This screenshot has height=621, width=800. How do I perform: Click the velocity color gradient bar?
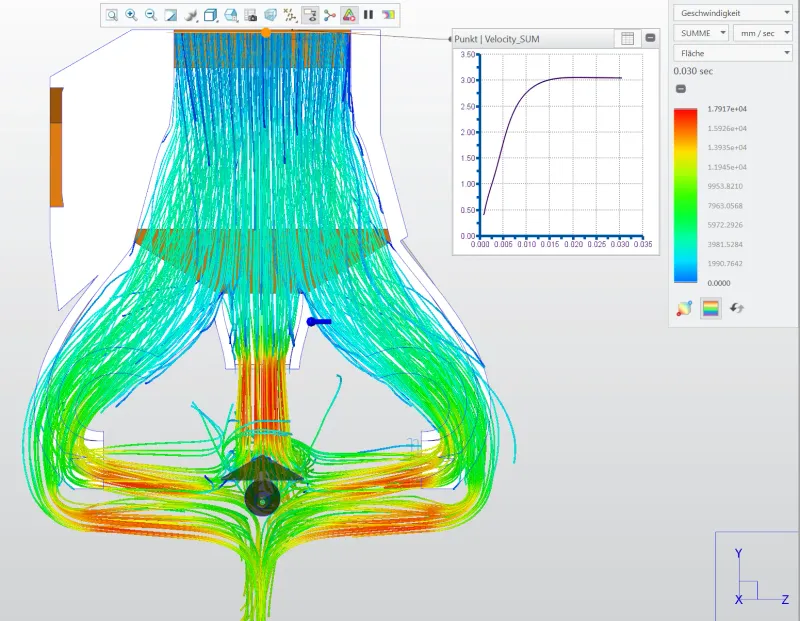click(685, 195)
